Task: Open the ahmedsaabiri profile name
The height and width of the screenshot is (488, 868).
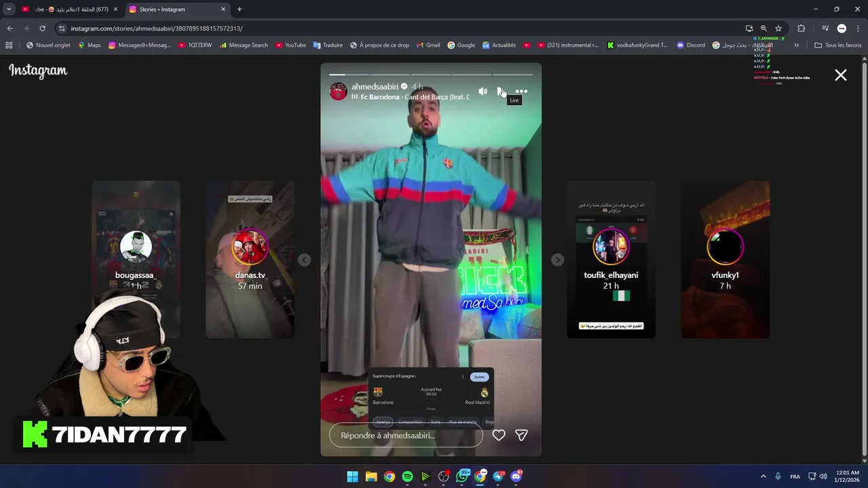Action: click(375, 87)
